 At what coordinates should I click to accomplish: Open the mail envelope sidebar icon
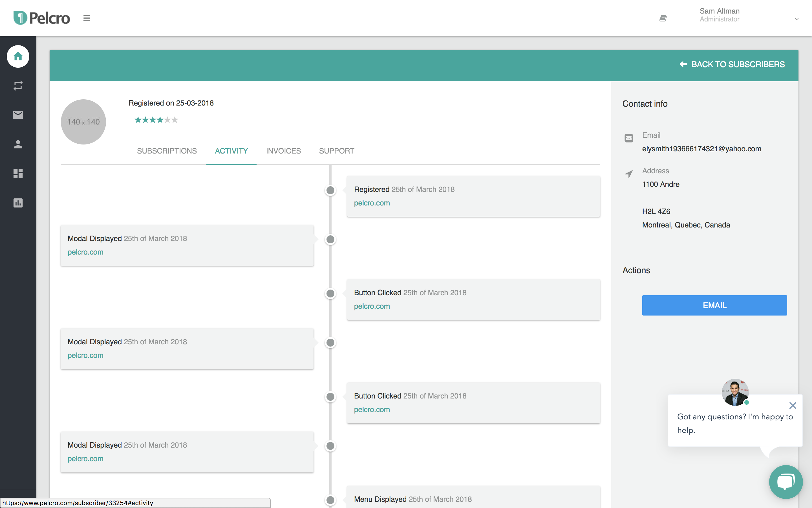tap(18, 115)
